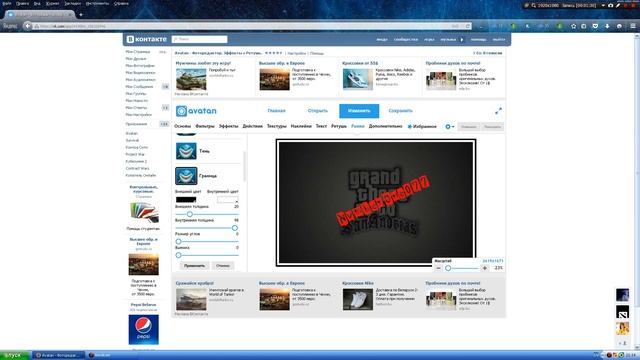
Task: Click the black Внешний цвет swatch
Action: (186, 200)
